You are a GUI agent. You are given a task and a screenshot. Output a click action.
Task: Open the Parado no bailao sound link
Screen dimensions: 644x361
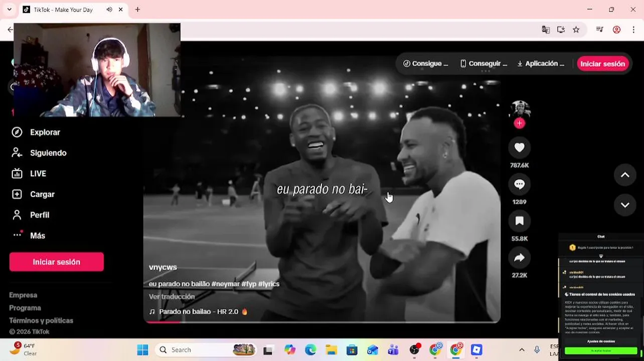199,311
